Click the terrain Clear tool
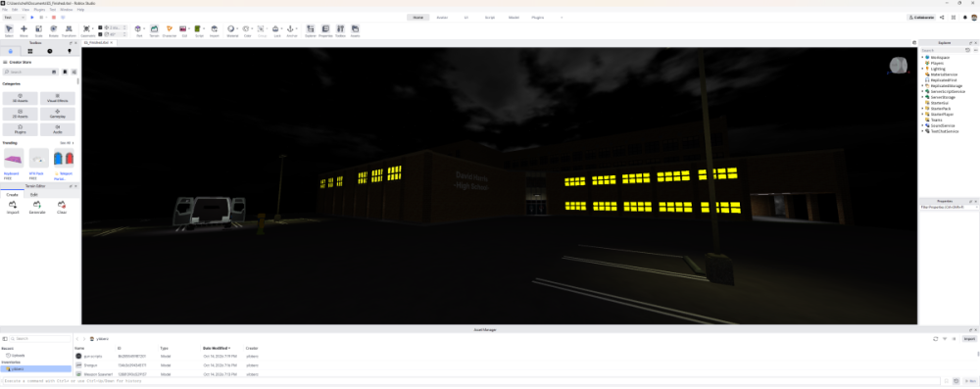 coord(61,207)
